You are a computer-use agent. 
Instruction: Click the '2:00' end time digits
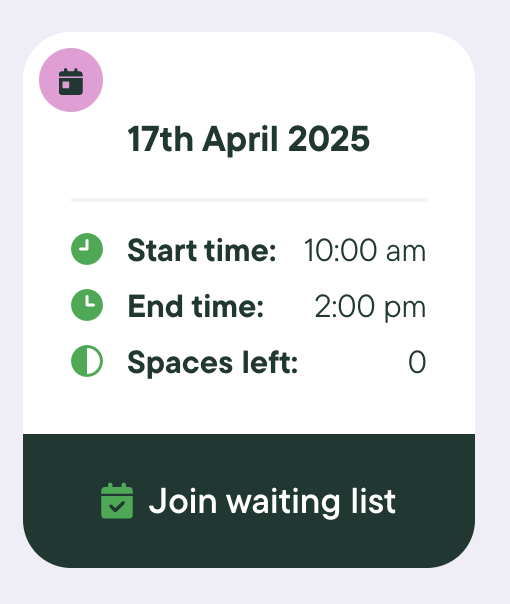pos(345,307)
